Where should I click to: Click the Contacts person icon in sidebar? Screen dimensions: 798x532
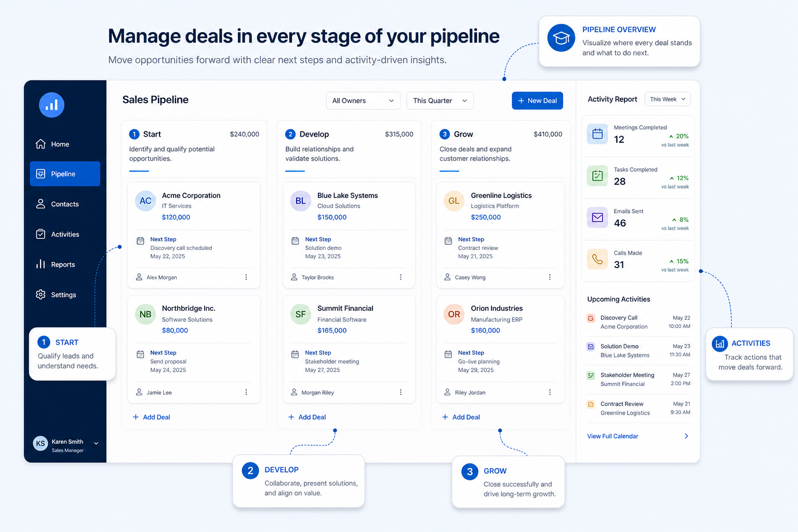click(x=41, y=204)
